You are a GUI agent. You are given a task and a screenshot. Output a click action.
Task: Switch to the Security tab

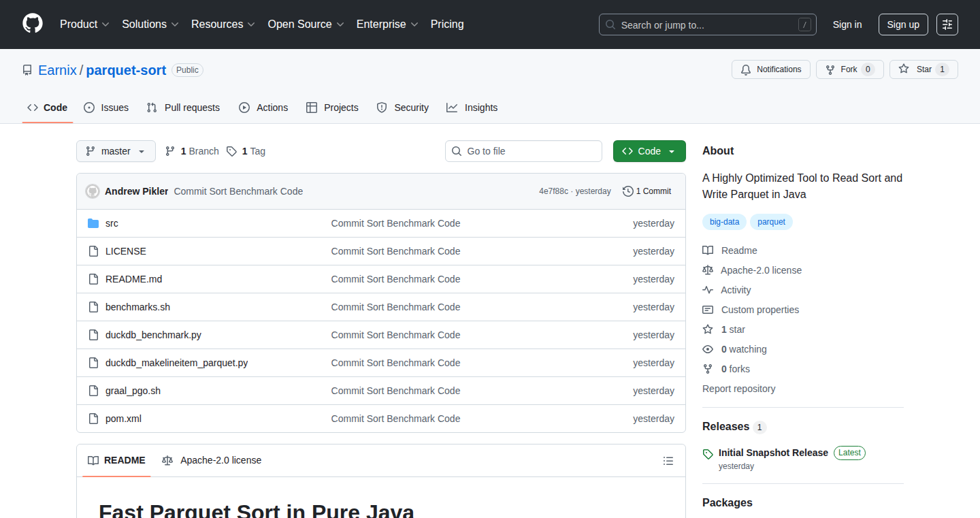tap(403, 108)
